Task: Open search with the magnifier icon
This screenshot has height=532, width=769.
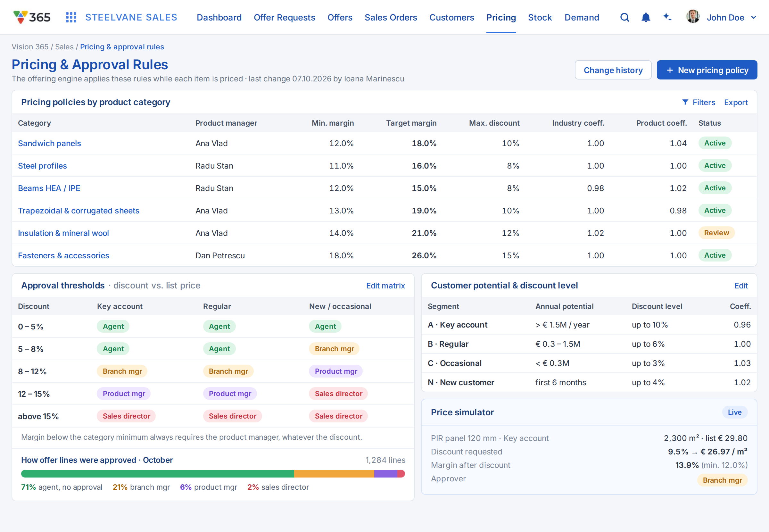Action: click(x=625, y=17)
